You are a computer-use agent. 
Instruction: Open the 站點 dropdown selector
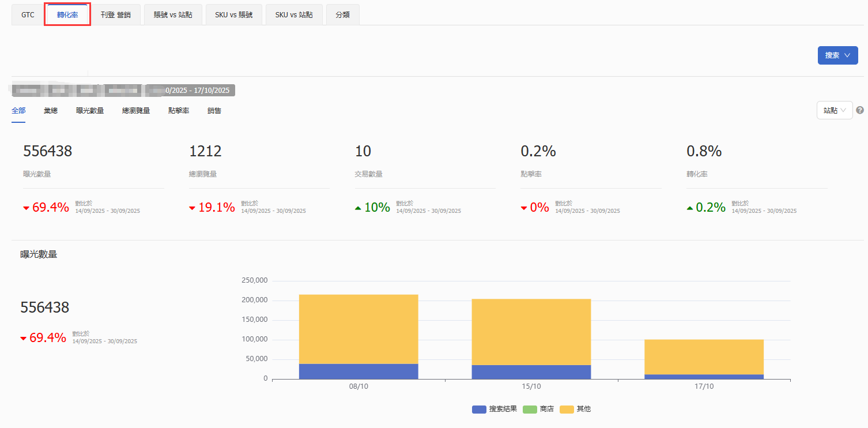[834, 110]
